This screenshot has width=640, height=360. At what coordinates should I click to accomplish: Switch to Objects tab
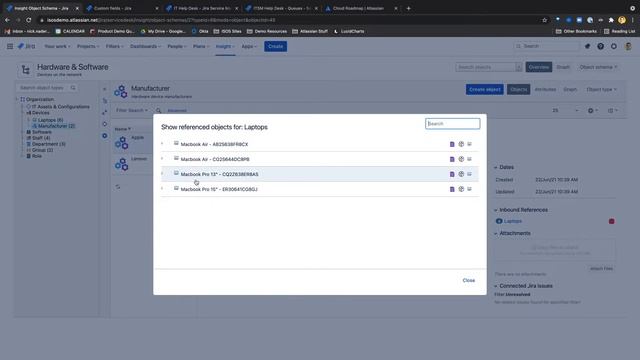[518, 89]
